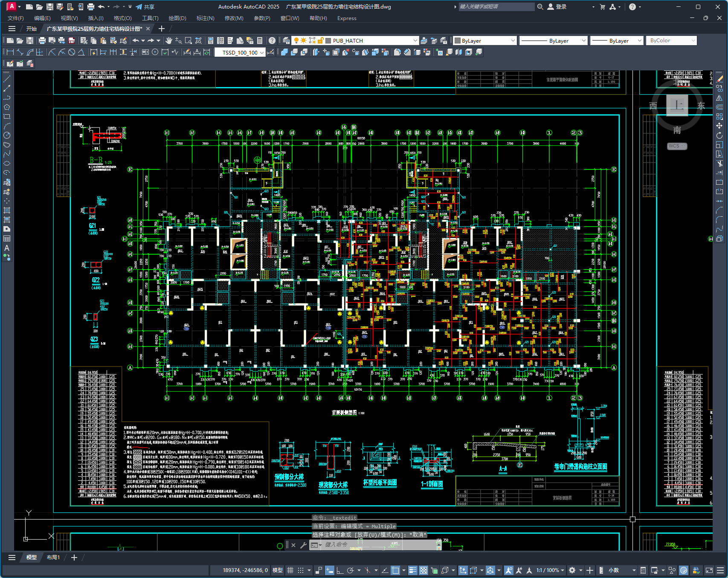Select the Aligned dimension tool
728x578 pixels.
click(x=20, y=52)
